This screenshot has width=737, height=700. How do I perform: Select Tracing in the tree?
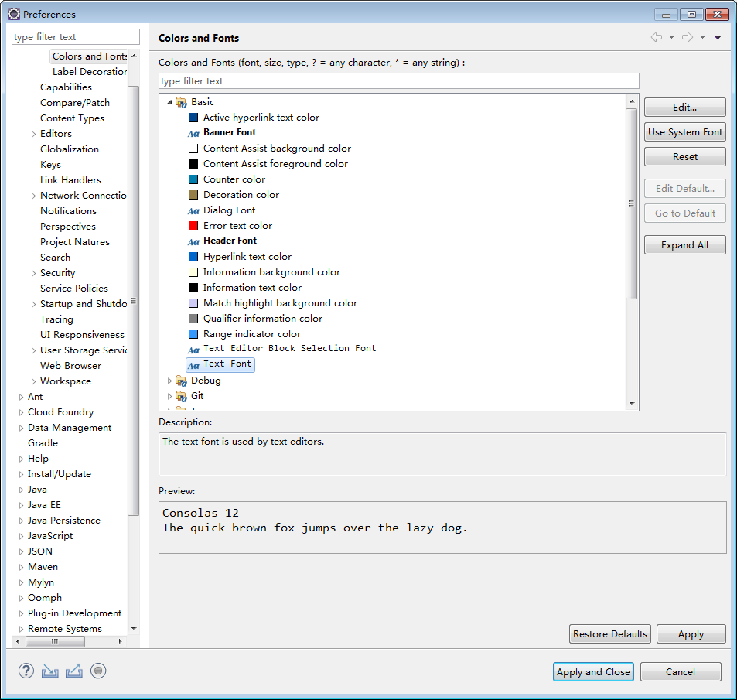[56, 319]
